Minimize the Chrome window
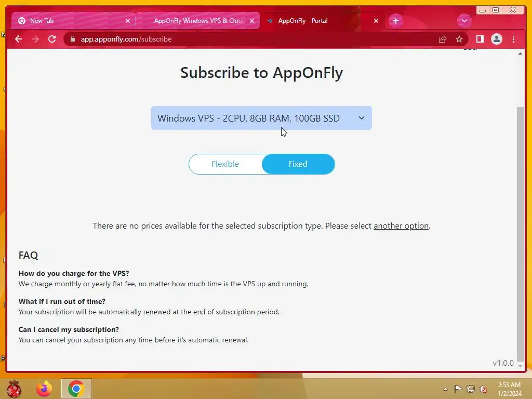532x399 pixels. pyautogui.click(x=483, y=10)
